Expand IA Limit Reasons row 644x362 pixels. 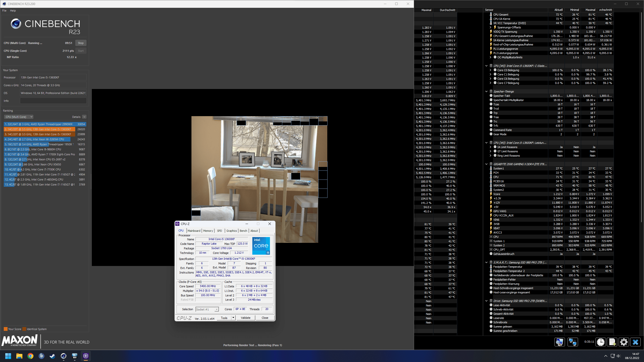click(x=490, y=147)
